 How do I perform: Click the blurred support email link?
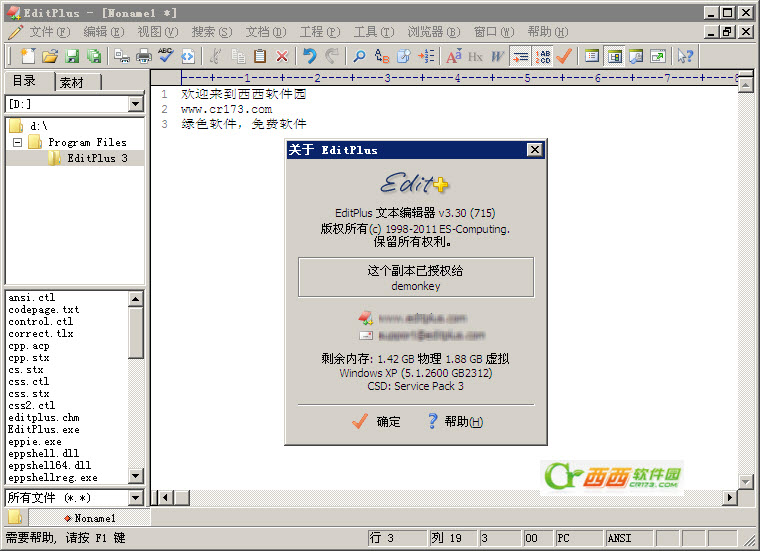click(431, 335)
